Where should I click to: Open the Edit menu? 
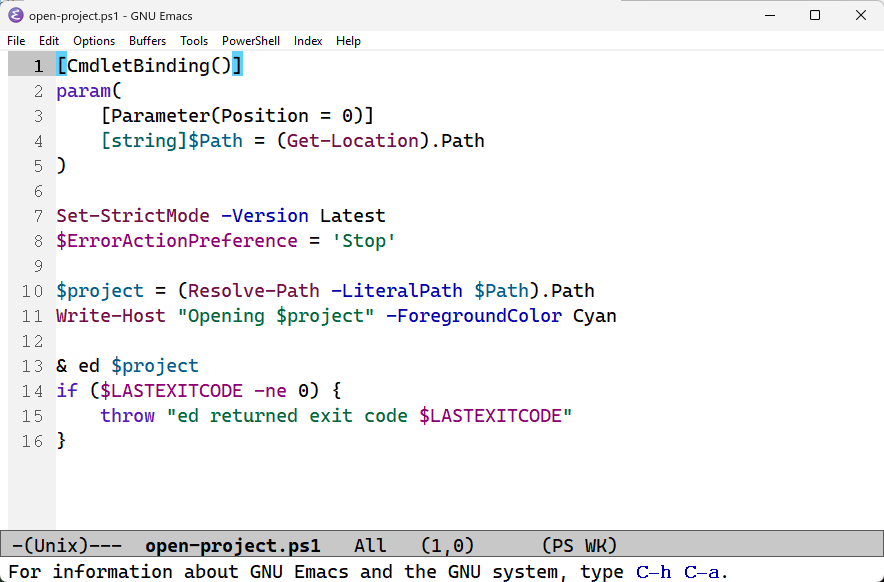coord(49,41)
